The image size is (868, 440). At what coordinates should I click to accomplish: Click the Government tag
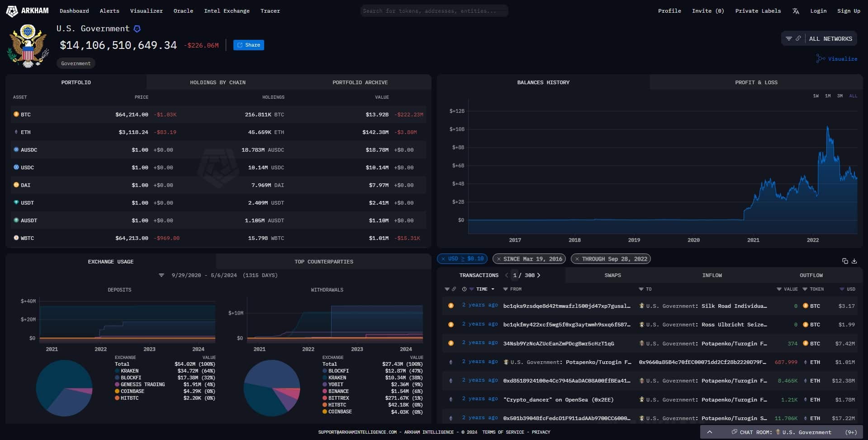coord(76,63)
